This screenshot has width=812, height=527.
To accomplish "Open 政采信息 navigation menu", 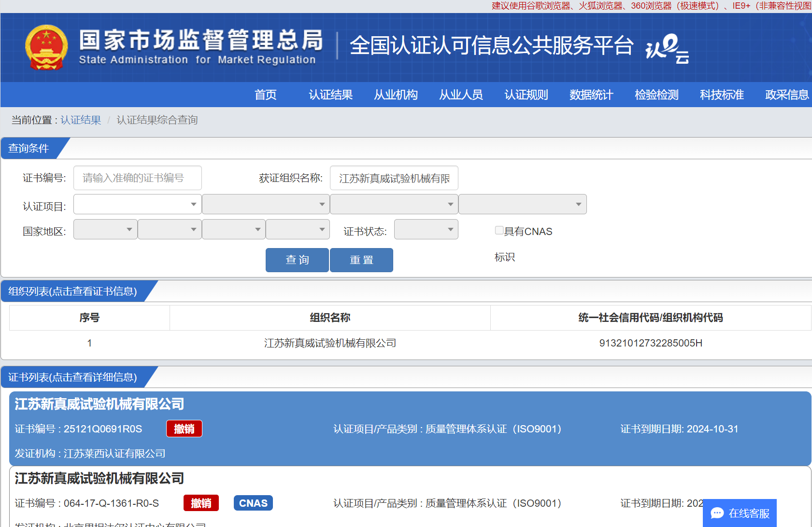I will (x=787, y=95).
